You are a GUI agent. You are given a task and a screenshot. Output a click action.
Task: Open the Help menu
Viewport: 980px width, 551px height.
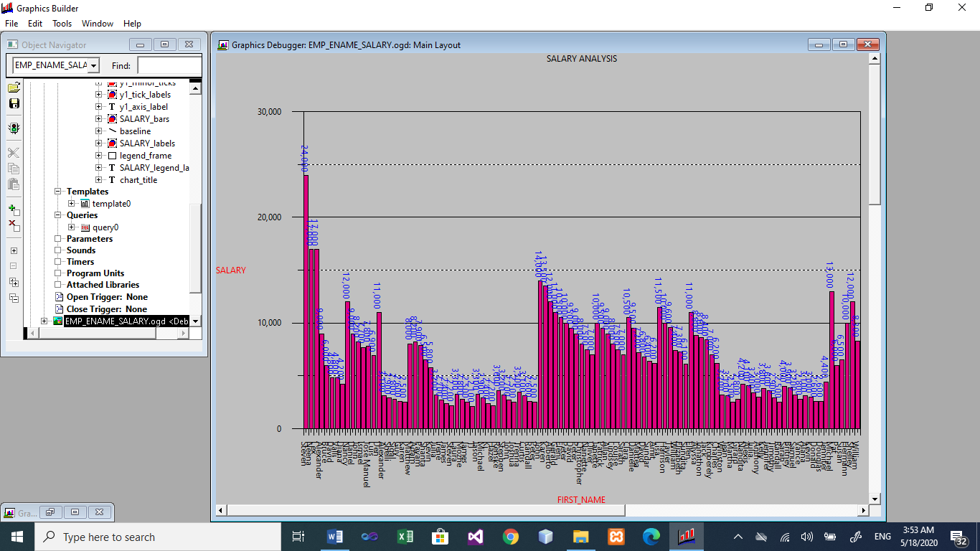pyautogui.click(x=133, y=24)
